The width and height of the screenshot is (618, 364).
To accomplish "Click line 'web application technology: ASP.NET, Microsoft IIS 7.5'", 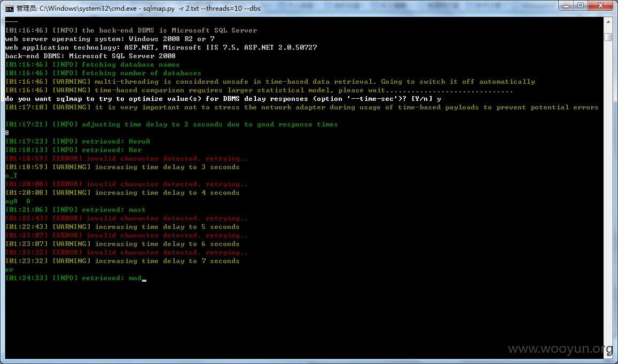I will [161, 48].
